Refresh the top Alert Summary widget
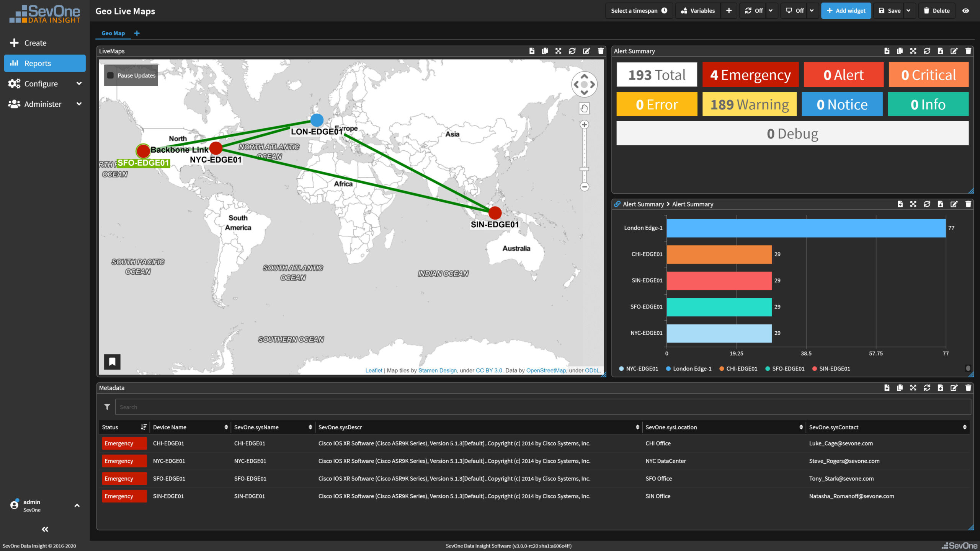Viewport: 980px width, 551px height. tap(927, 51)
